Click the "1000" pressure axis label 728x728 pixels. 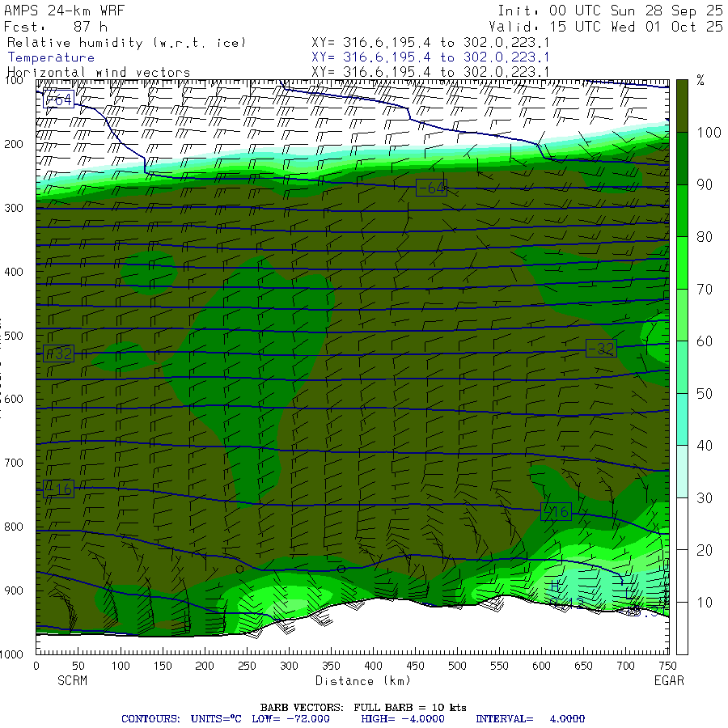point(11,654)
